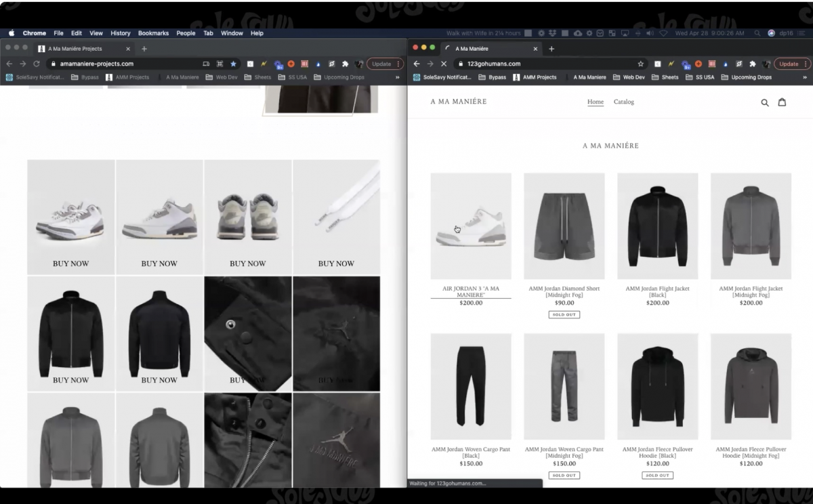The image size is (813, 504).
Task: Open the Dropbox menu bar icon
Action: point(553,33)
